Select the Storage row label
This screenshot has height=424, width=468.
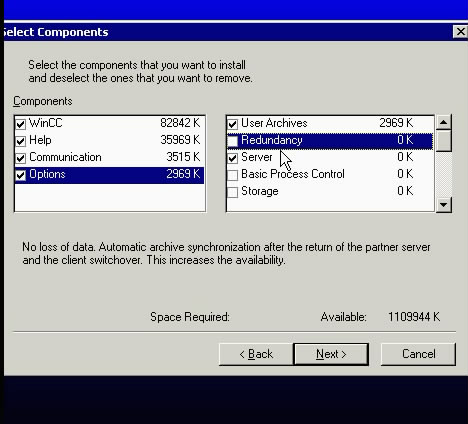pyautogui.click(x=260, y=191)
